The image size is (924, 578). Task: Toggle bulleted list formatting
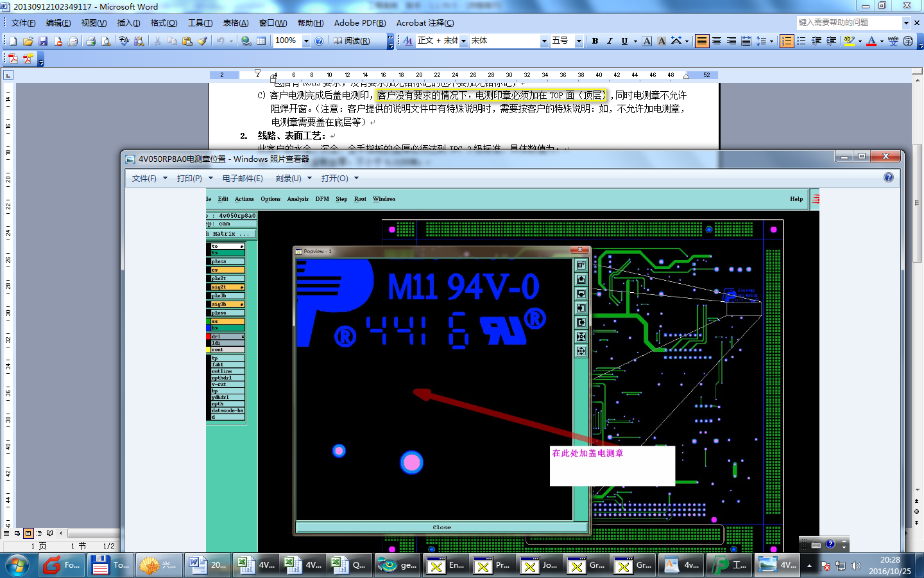pos(801,41)
